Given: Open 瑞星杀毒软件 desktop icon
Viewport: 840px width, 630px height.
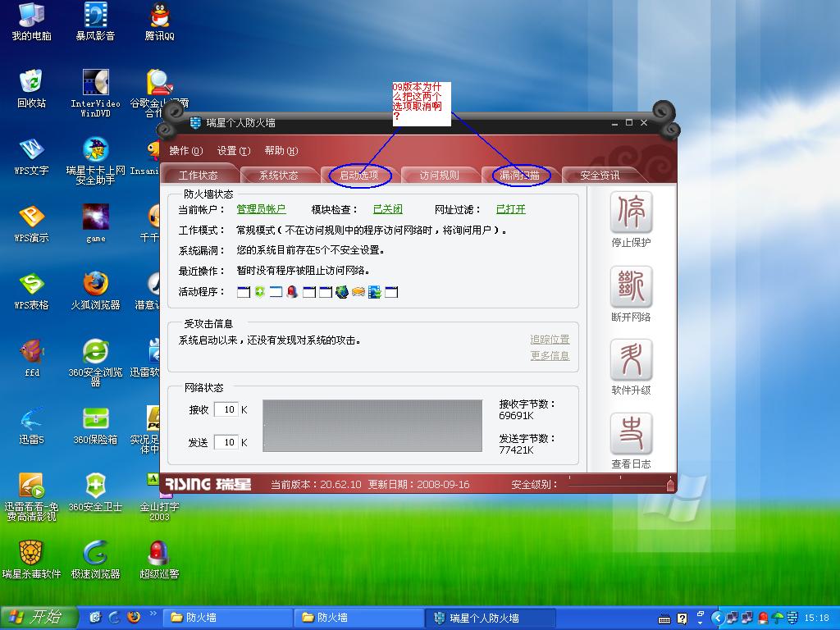Looking at the screenshot, I should tap(32, 560).
